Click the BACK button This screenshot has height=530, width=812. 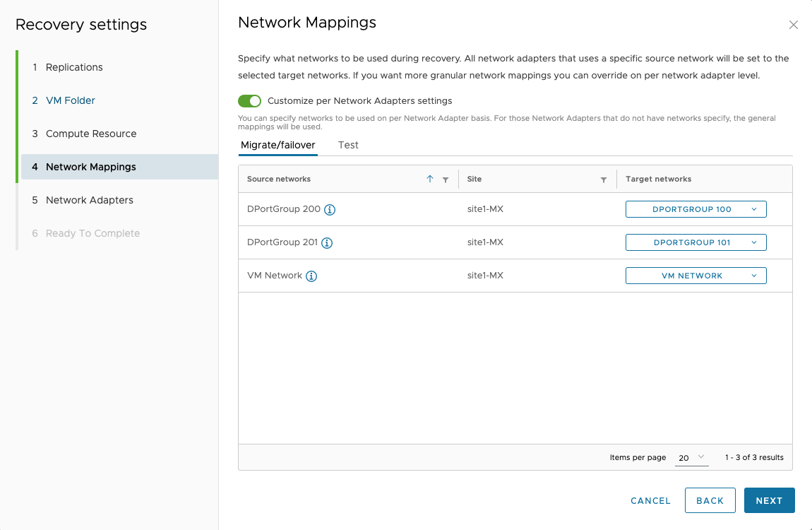[710, 500]
